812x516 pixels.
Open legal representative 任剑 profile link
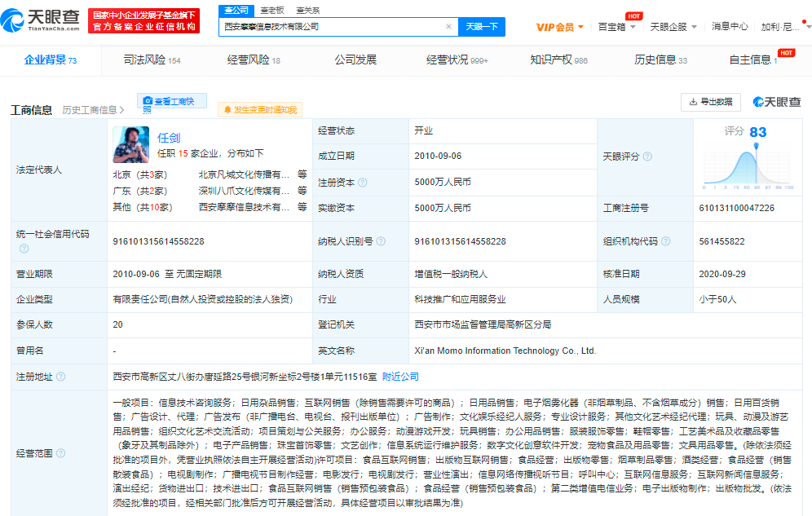tap(169, 138)
